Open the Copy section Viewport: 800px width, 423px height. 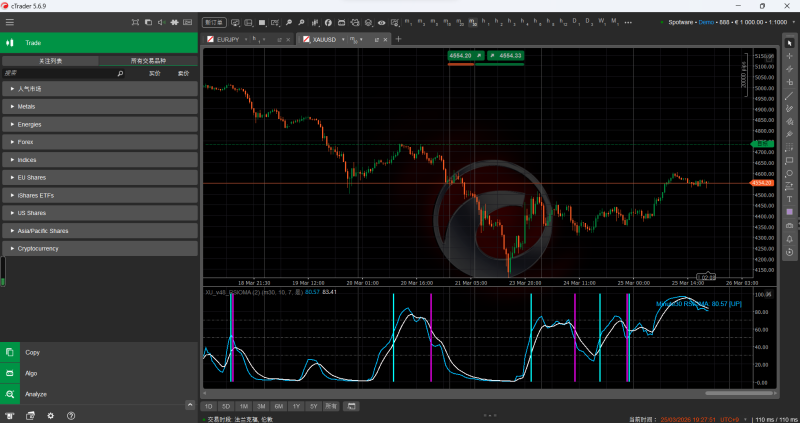[x=99, y=353]
